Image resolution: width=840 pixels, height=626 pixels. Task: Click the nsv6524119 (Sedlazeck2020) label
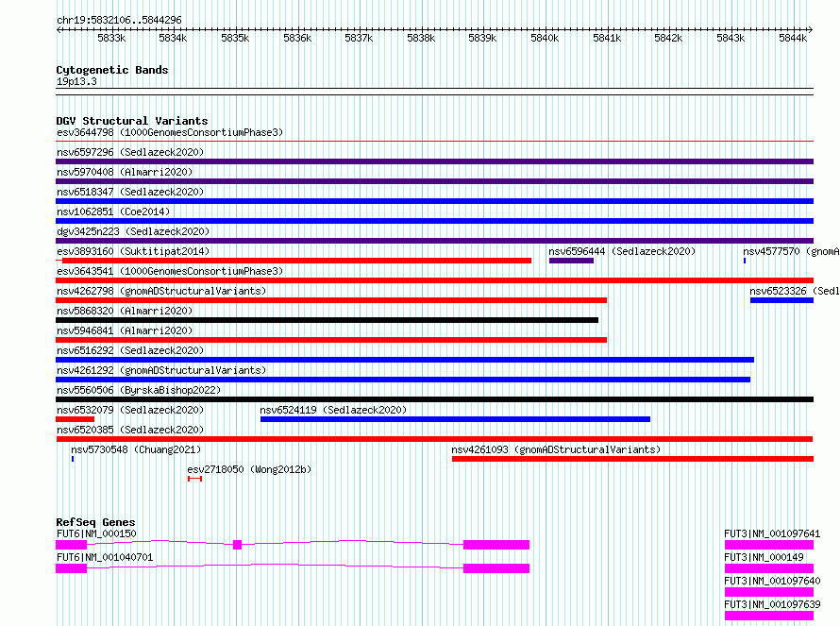333,410
